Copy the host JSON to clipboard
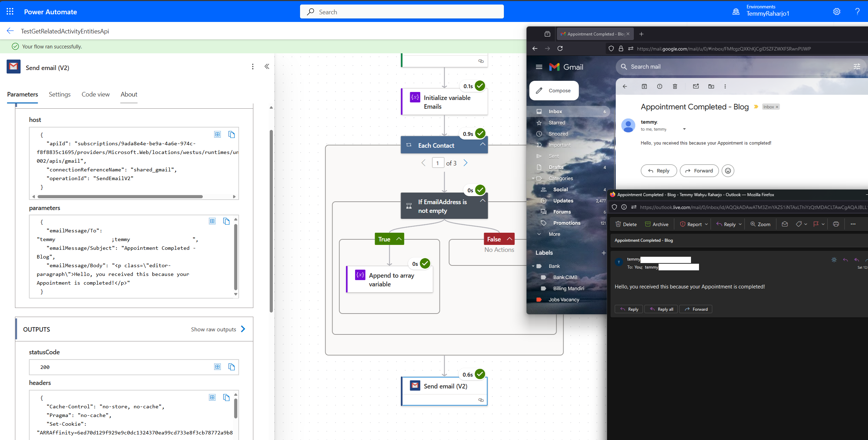The height and width of the screenshot is (440, 868). (x=232, y=134)
